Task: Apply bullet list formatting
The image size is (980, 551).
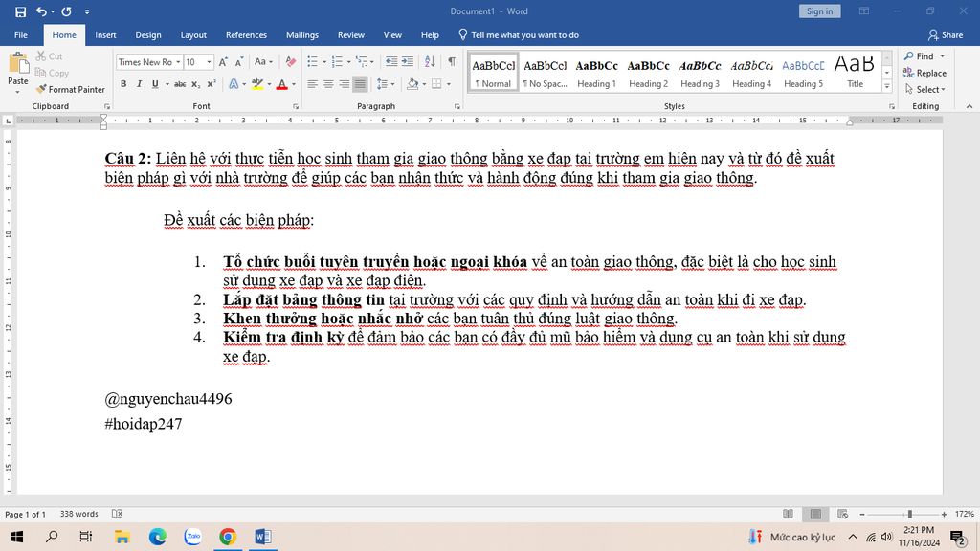Action: click(x=313, y=62)
